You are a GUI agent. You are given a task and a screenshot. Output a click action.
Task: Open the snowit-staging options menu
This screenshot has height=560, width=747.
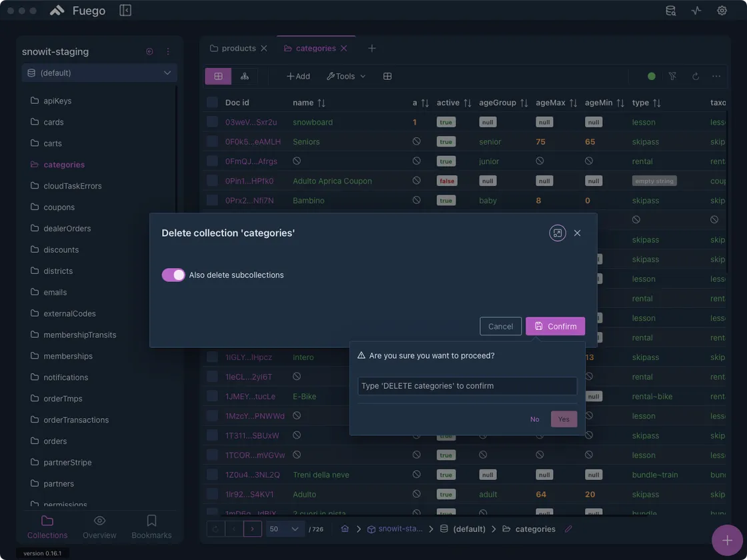pyautogui.click(x=167, y=51)
